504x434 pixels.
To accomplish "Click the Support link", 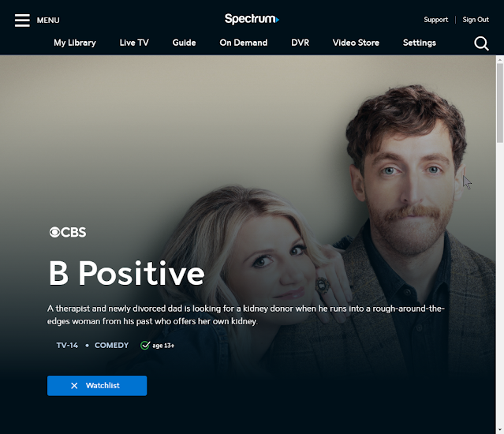I will pos(436,20).
